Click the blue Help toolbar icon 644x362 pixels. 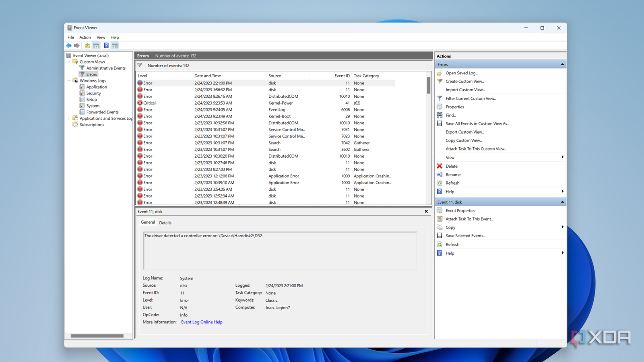tap(106, 46)
